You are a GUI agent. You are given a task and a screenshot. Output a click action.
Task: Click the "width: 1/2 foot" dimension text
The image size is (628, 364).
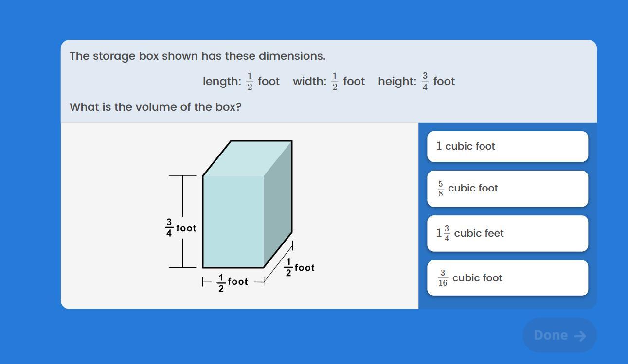point(328,82)
